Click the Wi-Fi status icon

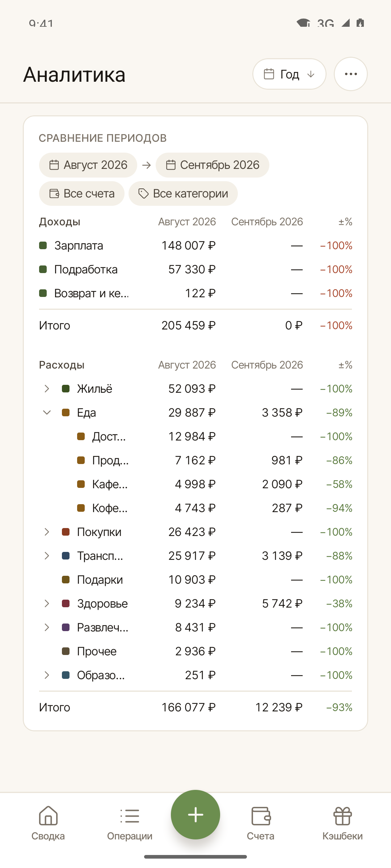(303, 23)
